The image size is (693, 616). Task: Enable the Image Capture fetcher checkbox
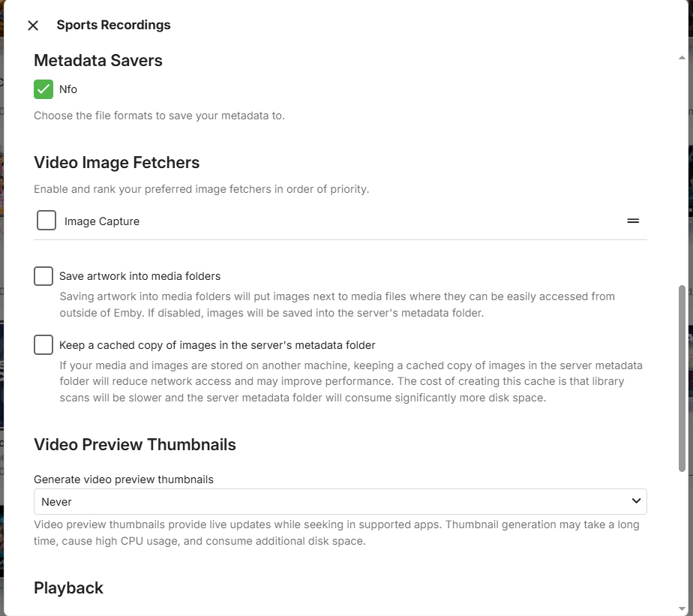pyautogui.click(x=46, y=221)
